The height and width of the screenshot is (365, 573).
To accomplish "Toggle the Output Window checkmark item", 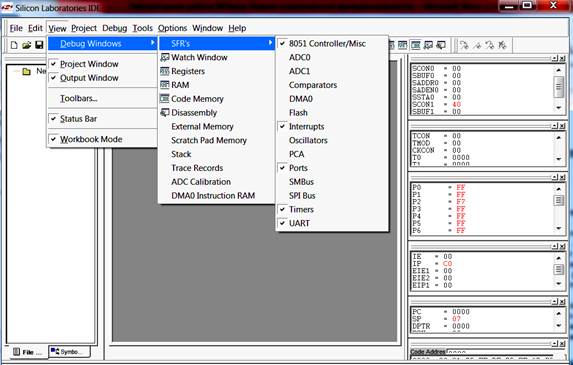I will (x=102, y=78).
